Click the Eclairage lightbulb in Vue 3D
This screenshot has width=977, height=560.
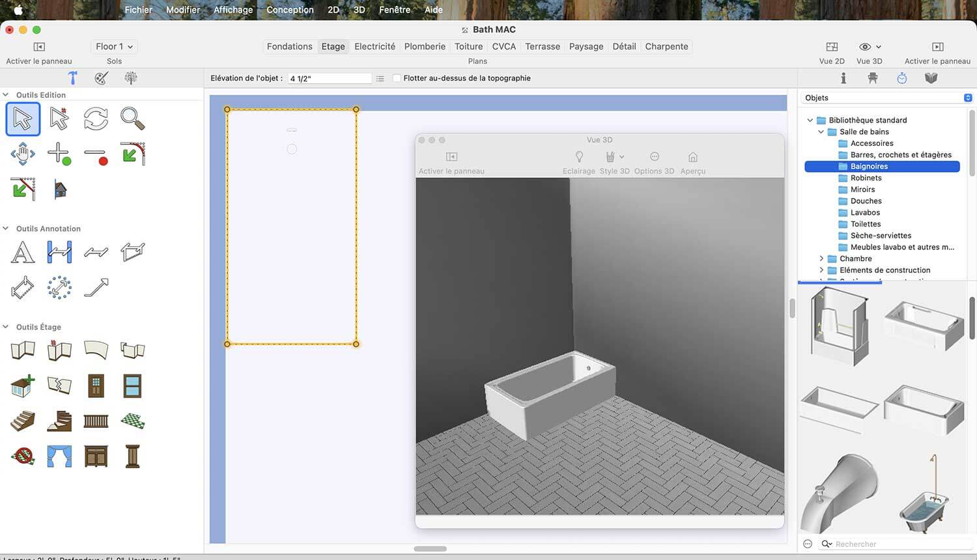(x=579, y=157)
